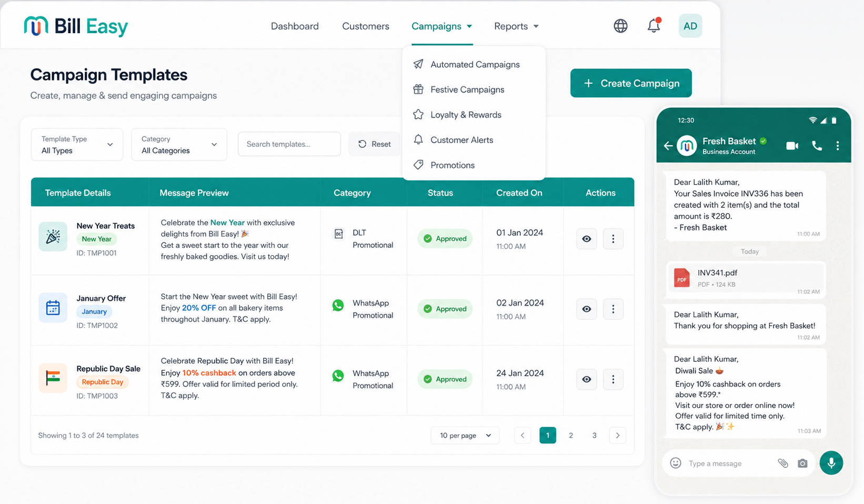Image resolution: width=864 pixels, height=504 pixels.
Task: Go back in the Fresh Basket chat
Action: coord(668,146)
